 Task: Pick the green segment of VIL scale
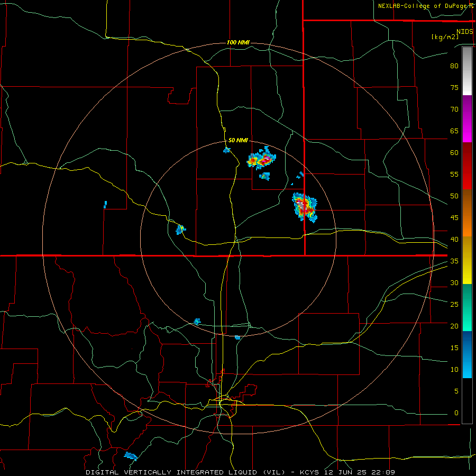click(467, 307)
